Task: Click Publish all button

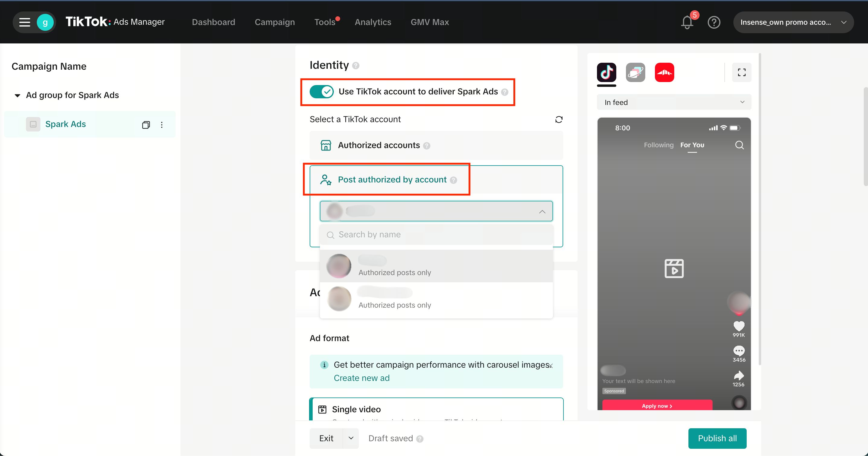Action: (x=717, y=438)
